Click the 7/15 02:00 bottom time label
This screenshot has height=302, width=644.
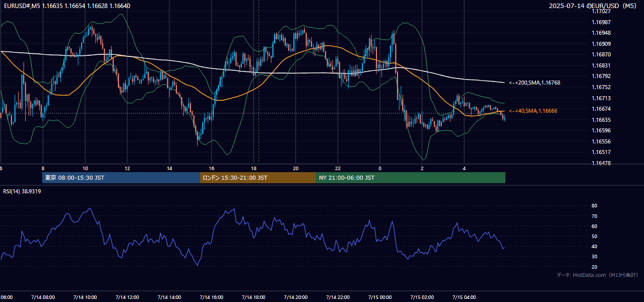tap(422, 297)
